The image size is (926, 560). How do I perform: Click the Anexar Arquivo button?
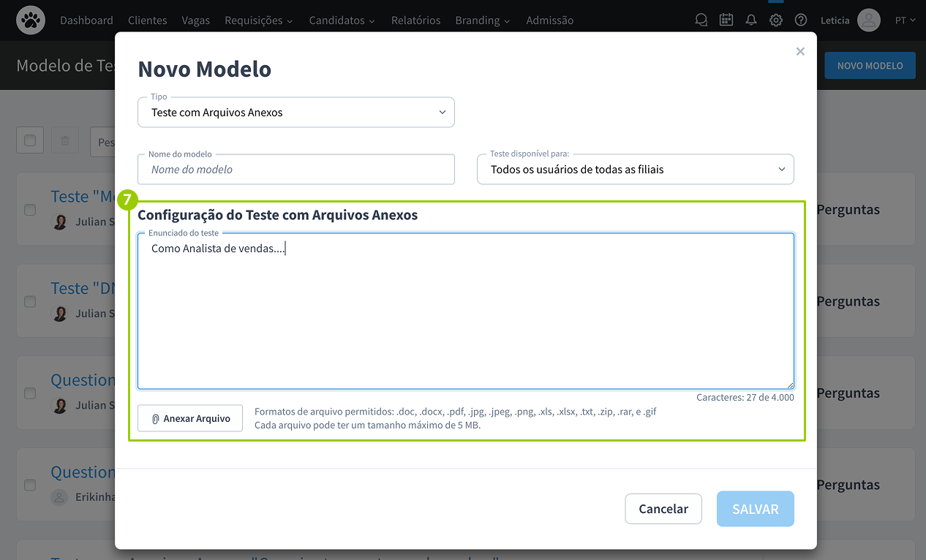coord(190,419)
